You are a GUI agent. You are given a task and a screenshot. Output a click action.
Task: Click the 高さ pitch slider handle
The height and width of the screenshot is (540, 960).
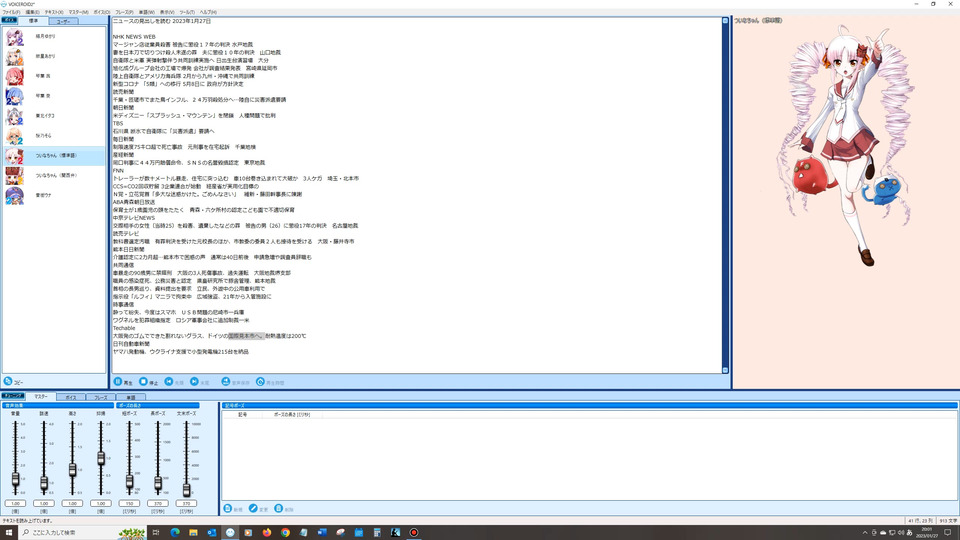[72, 470]
